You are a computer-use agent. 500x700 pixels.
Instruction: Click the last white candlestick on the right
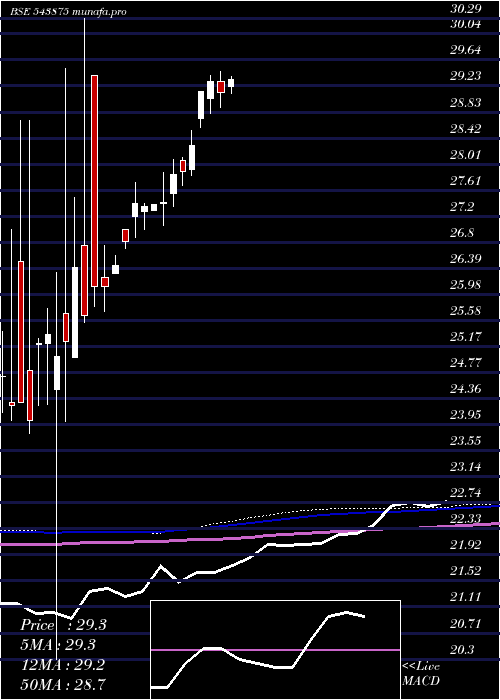pyautogui.click(x=231, y=83)
